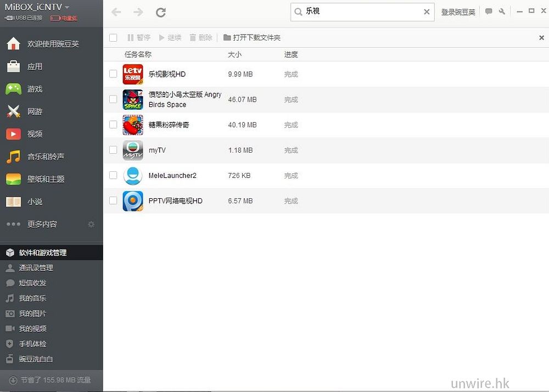This screenshot has width=549, height=392.
Task: Open the feedback speech bubble icon
Action: click(489, 12)
